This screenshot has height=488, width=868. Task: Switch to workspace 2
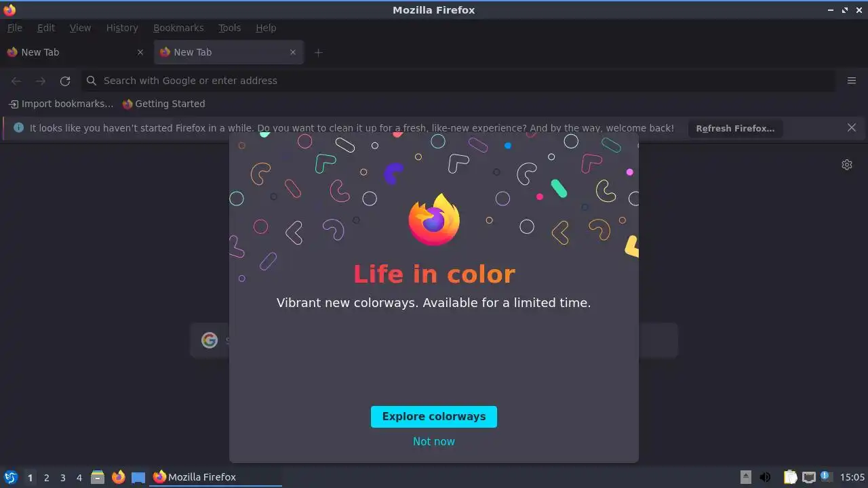(x=46, y=477)
